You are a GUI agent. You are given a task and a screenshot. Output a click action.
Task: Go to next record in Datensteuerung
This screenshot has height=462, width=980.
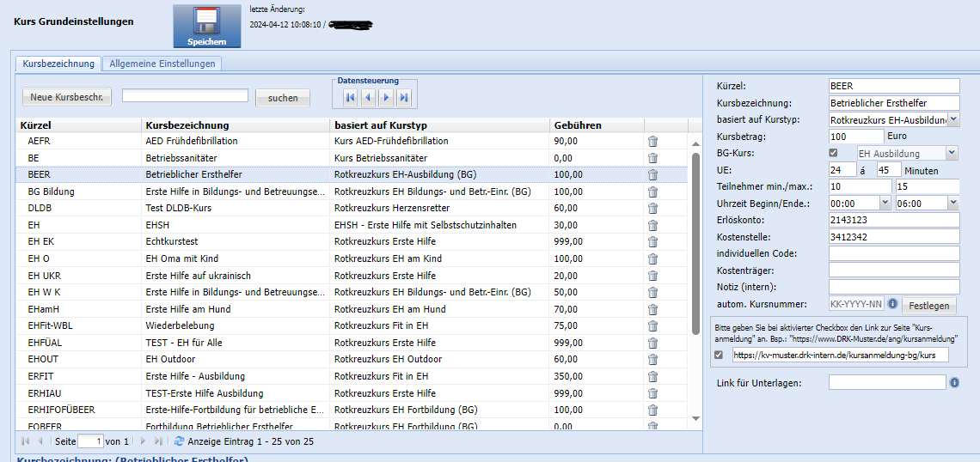(x=386, y=98)
